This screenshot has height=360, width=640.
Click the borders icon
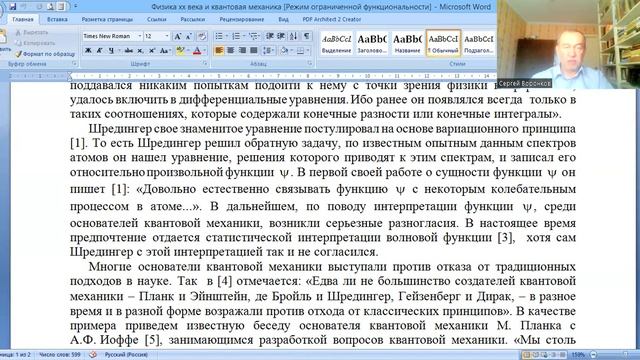tap(300, 51)
